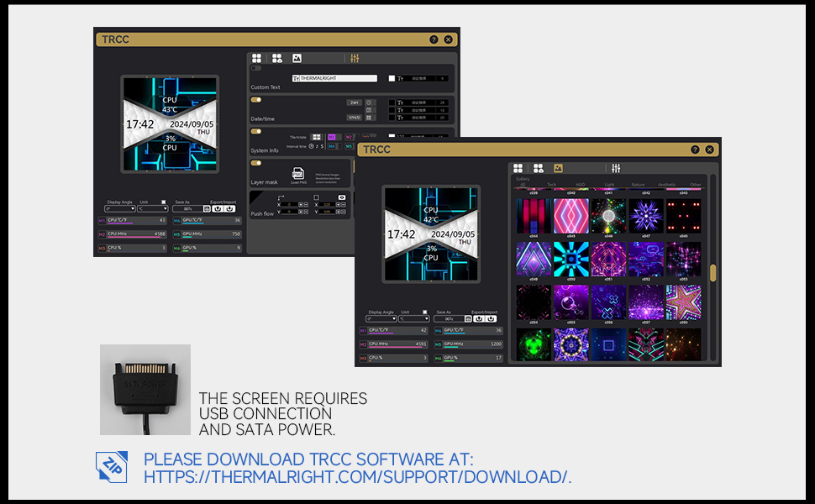Pick first black color swatch in Date/time rows
Viewport: 815px width, 504px height.
point(392,102)
